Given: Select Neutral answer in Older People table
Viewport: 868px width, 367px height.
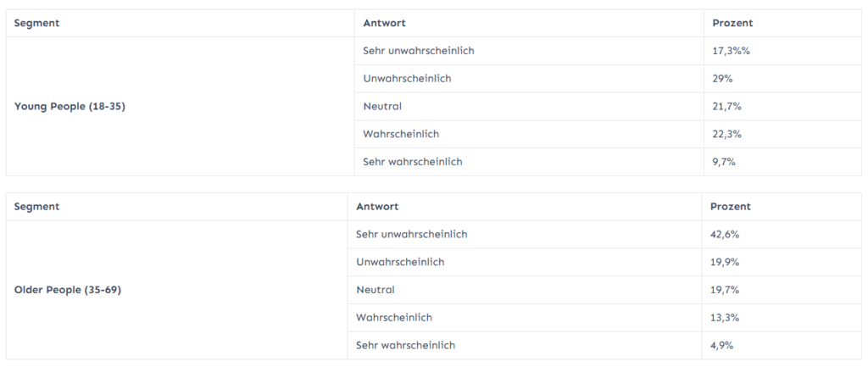Looking at the screenshot, I should (376, 290).
